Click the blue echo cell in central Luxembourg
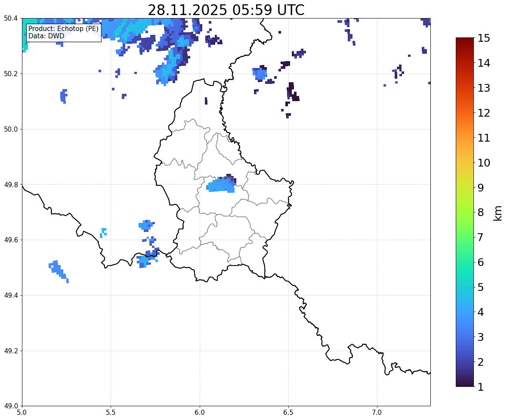The width and height of the screenshot is (507, 420). 221,185
